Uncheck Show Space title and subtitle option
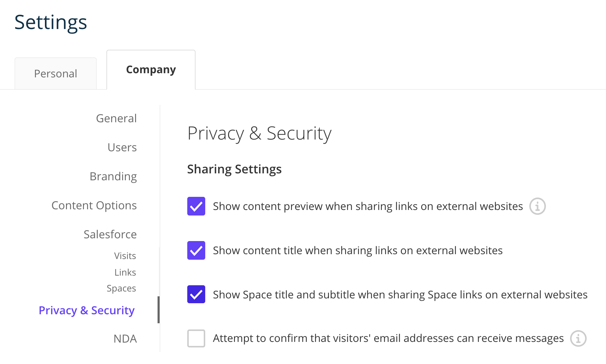Viewport: 606px width, 364px height. pos(196,295)
